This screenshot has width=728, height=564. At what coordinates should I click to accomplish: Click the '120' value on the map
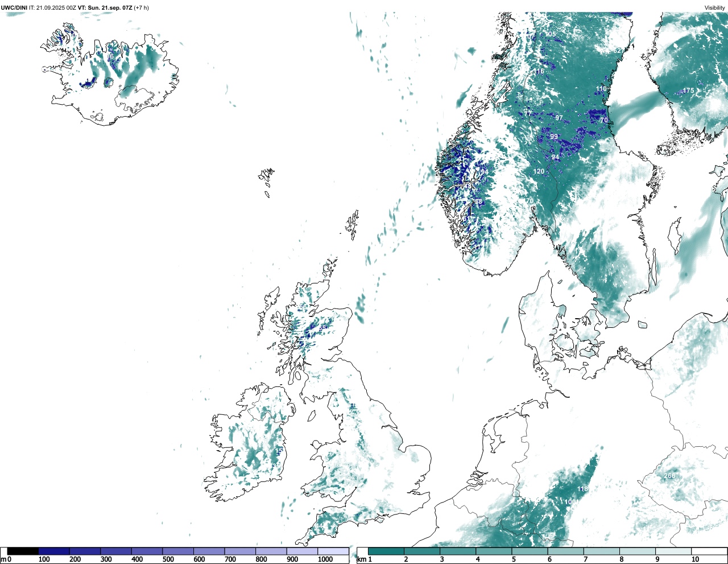(x=539, y=171)
